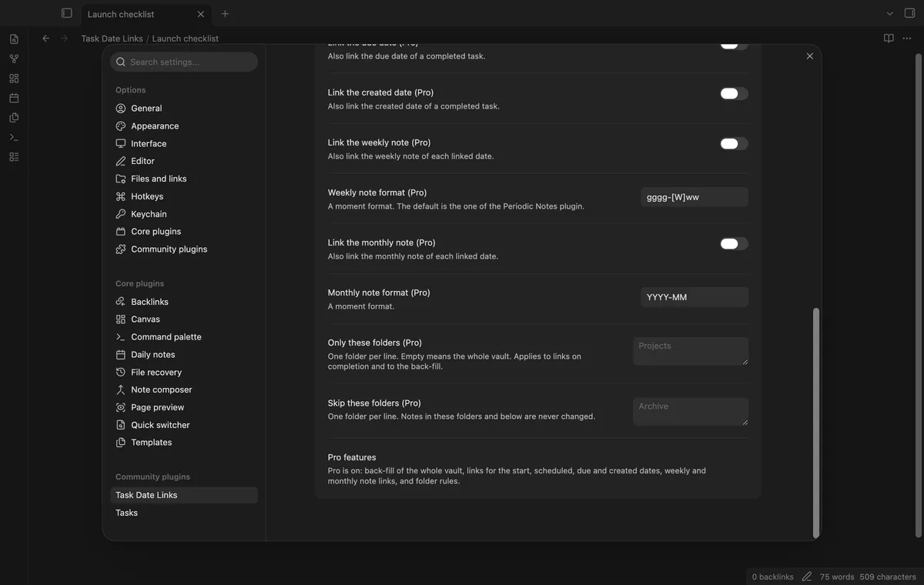Open Daily notes plugin settings

184,355
